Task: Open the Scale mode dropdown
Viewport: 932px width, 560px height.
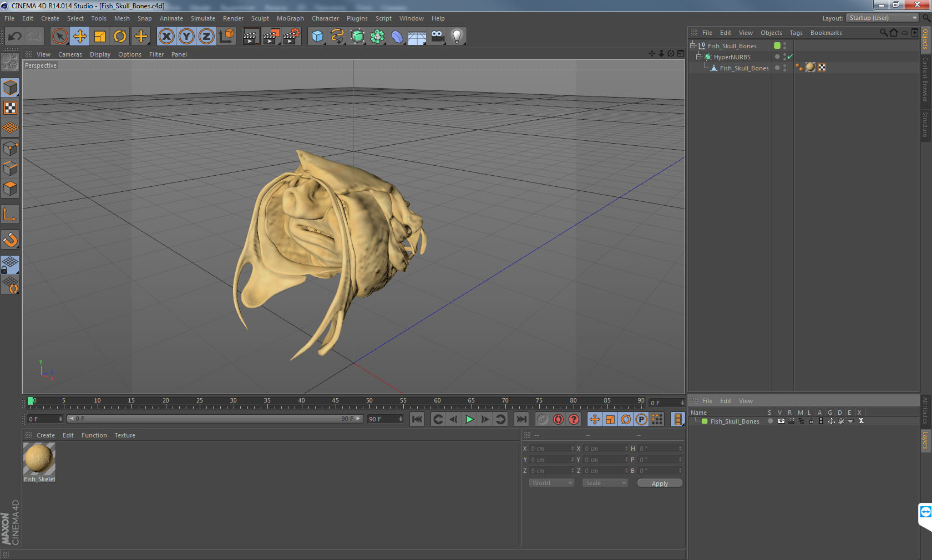Action: click(605, 483)
